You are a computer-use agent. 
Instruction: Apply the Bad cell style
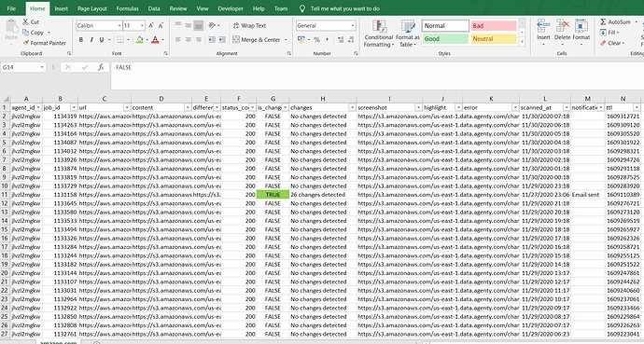[x=494, y=25]
